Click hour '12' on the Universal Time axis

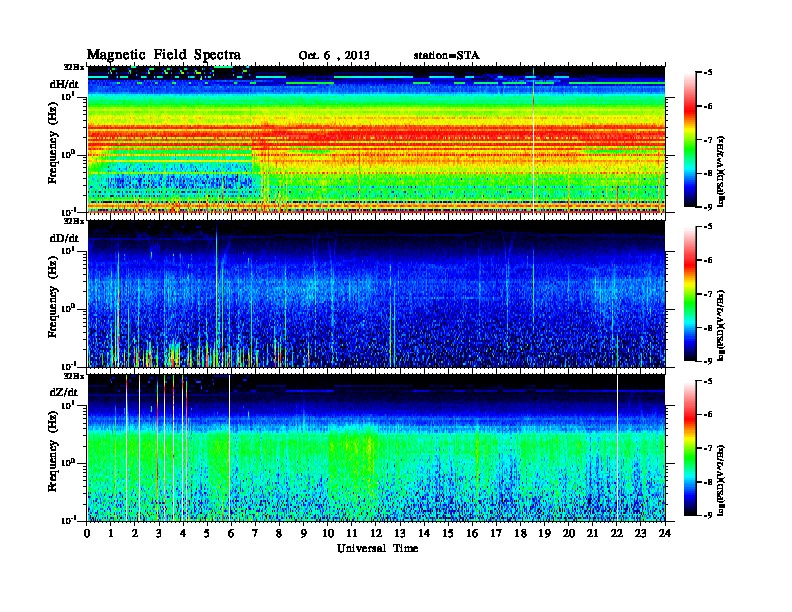376,533
